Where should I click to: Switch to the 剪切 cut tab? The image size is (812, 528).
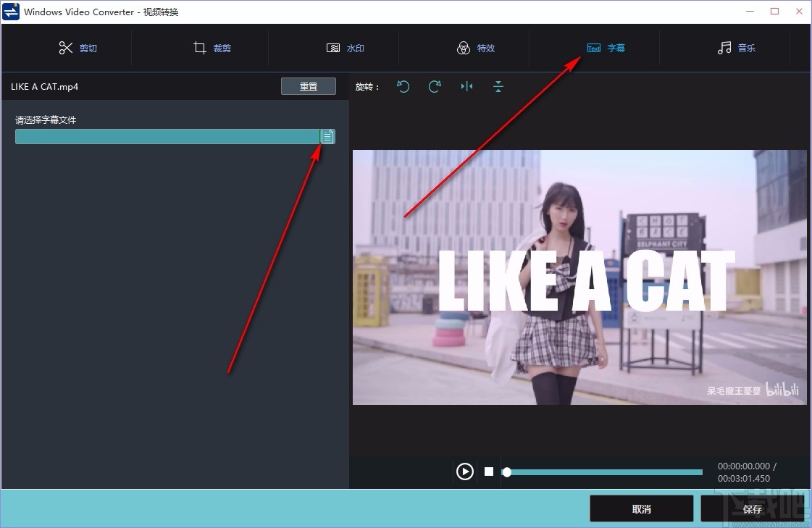[x=78, y=48]
